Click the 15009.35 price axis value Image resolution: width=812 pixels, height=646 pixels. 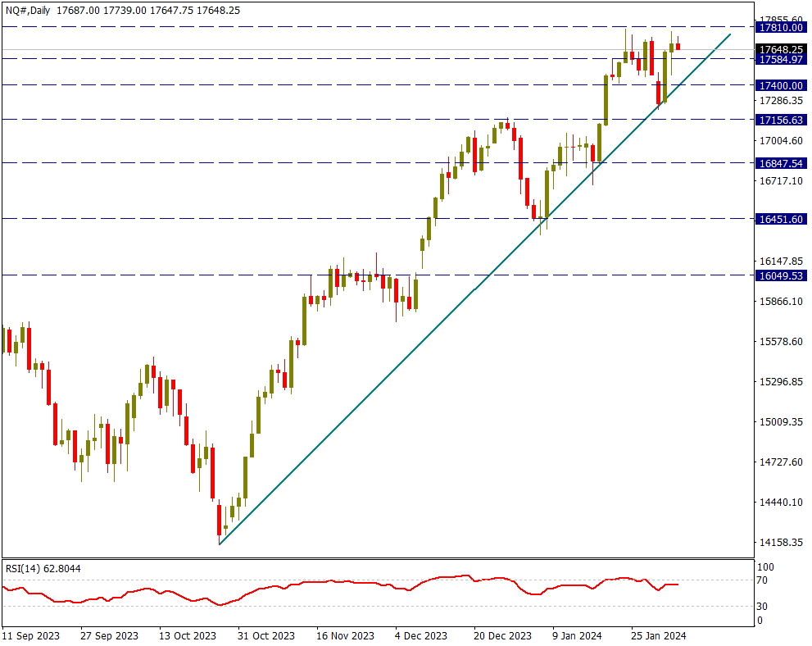[x=781, y=422]
